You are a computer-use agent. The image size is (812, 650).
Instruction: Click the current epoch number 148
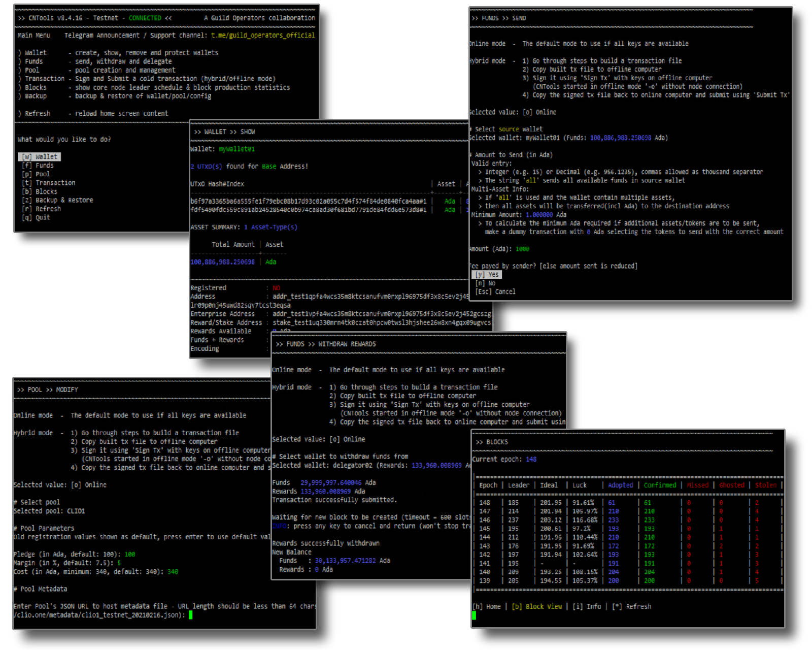click(531, 460)
